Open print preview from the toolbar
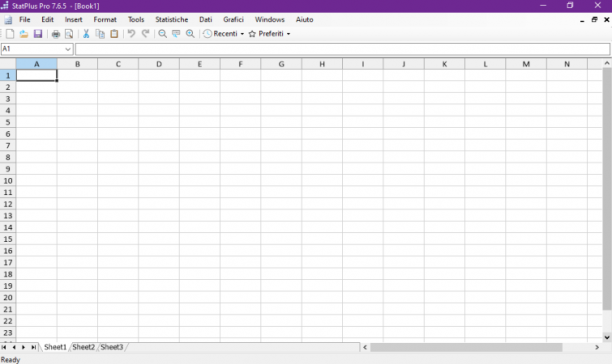Screen dimensions: 612x364 [69, 34]
